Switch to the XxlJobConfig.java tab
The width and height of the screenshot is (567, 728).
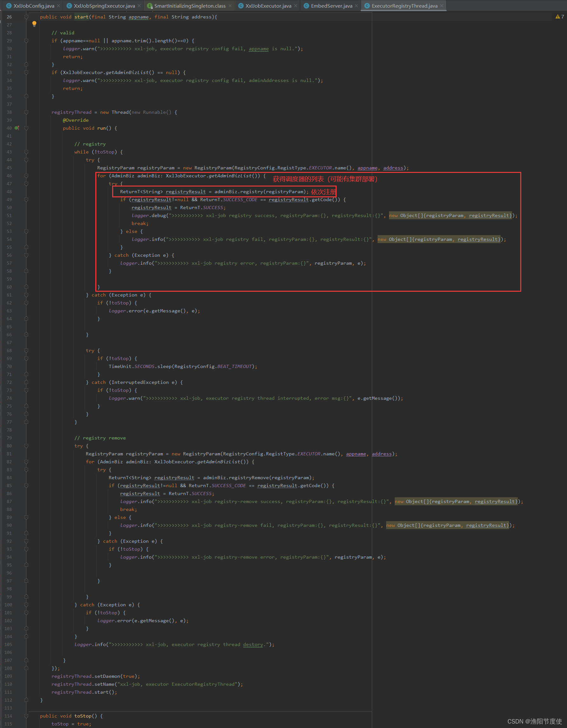(x=34, y=6)
